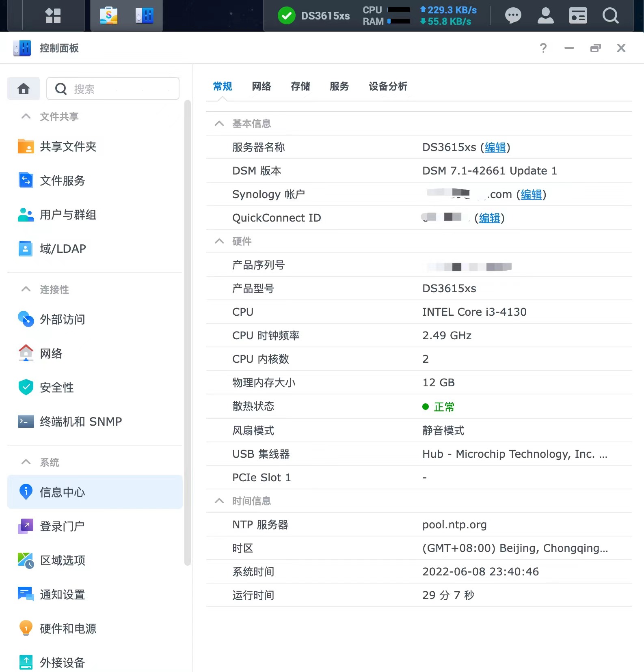Image resolution: width=644 pixels, height=672 pixels.
Task: Click the PCIe Slot 1 row label
Action: coord(261,478)
